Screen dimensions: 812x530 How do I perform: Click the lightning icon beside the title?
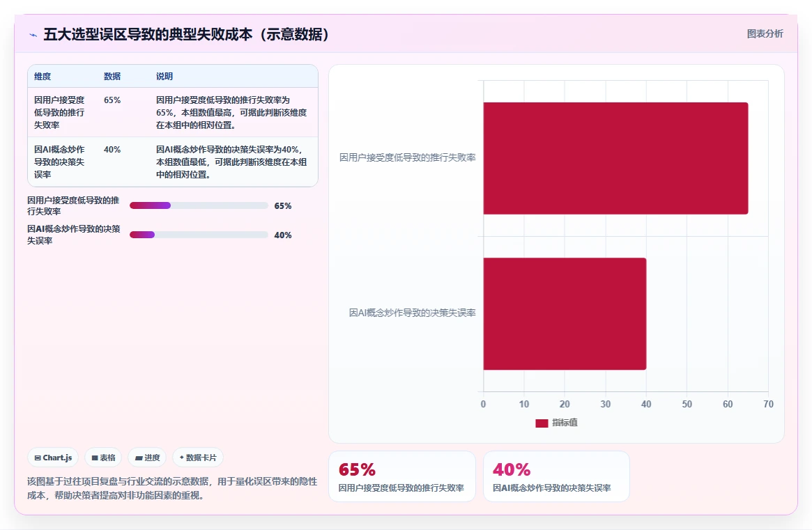33,36
